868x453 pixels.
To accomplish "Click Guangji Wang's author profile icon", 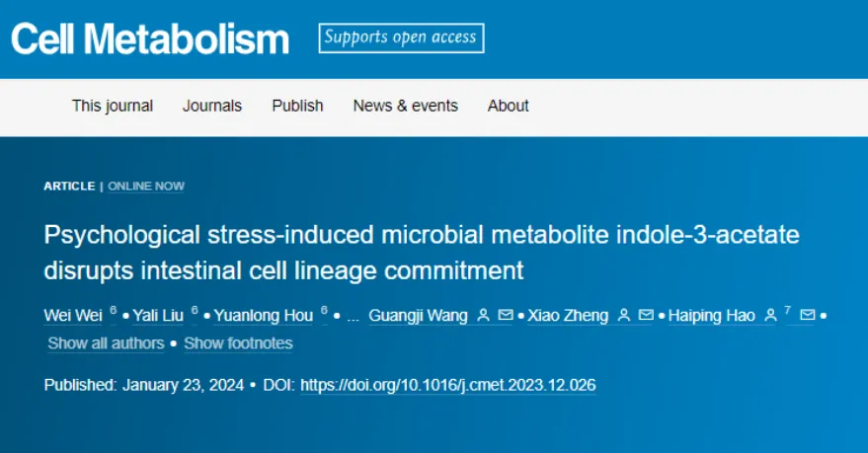I will 483,315.
